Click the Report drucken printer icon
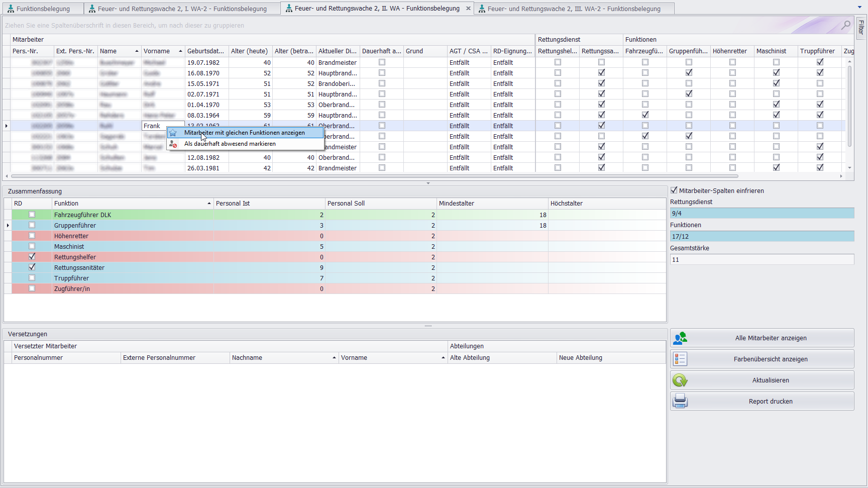Image resolution: width=868 pixels, height=488 pixels. [680, 402]
